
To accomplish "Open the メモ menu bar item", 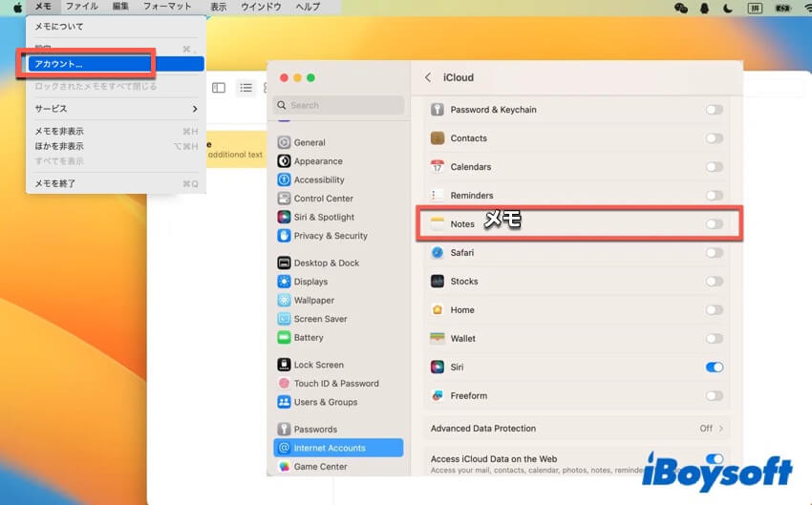I will (43, 7).
